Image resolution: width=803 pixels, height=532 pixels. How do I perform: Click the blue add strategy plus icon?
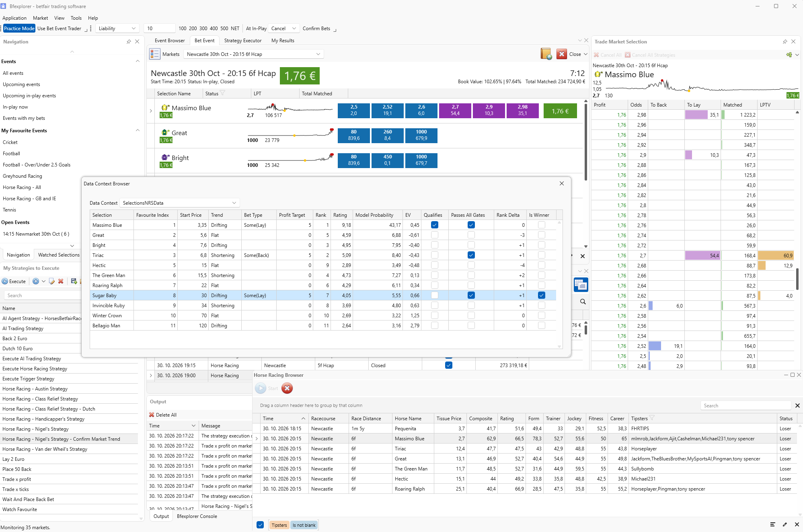[36, 281]
